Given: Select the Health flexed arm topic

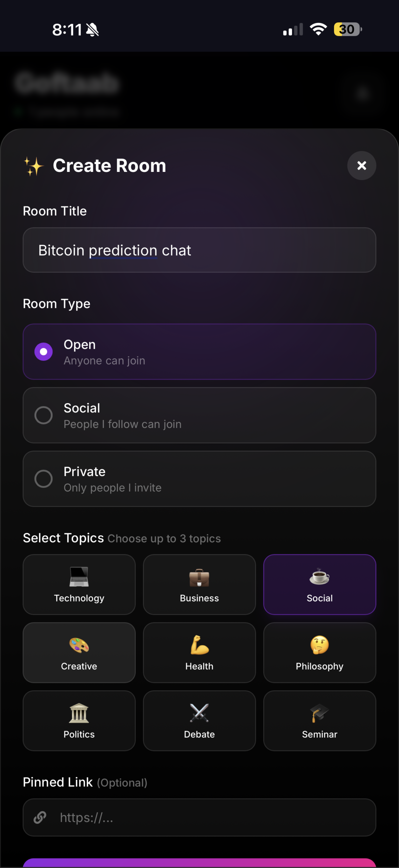Looking at the screenshot, I should (x=199, y=652).
